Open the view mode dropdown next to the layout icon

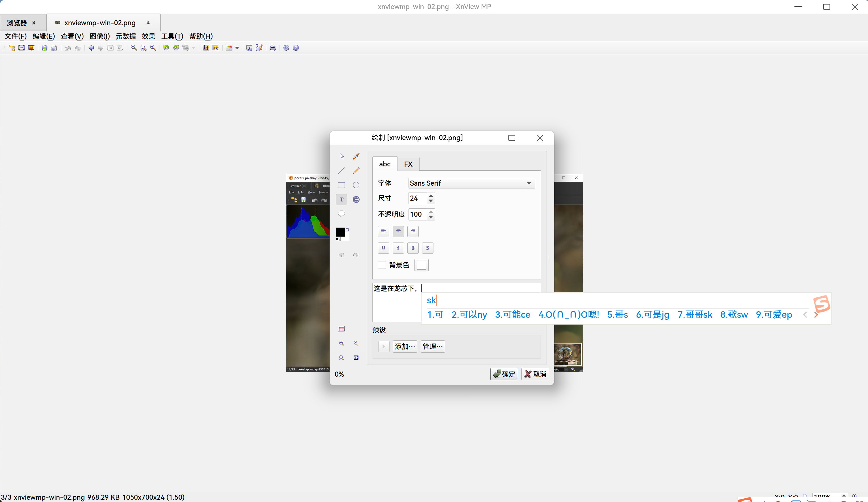point(237,48)
